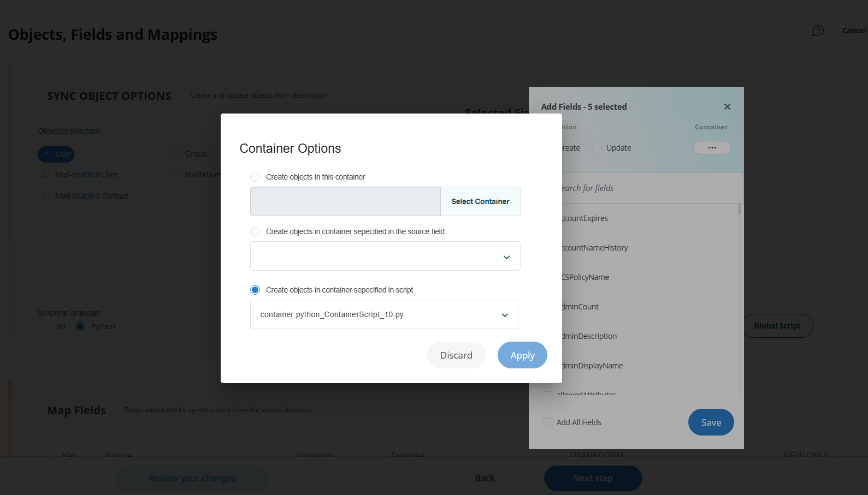Discard container option changes
868x495 pixels.
pyautogui.click(x=456, y=355)
